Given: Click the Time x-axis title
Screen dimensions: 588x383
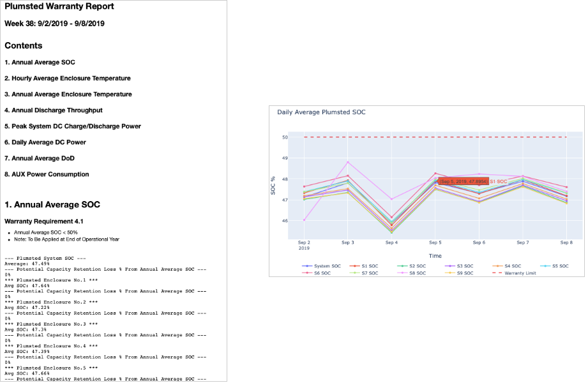Looking at the screenshot, I should [x=435, y=256].
